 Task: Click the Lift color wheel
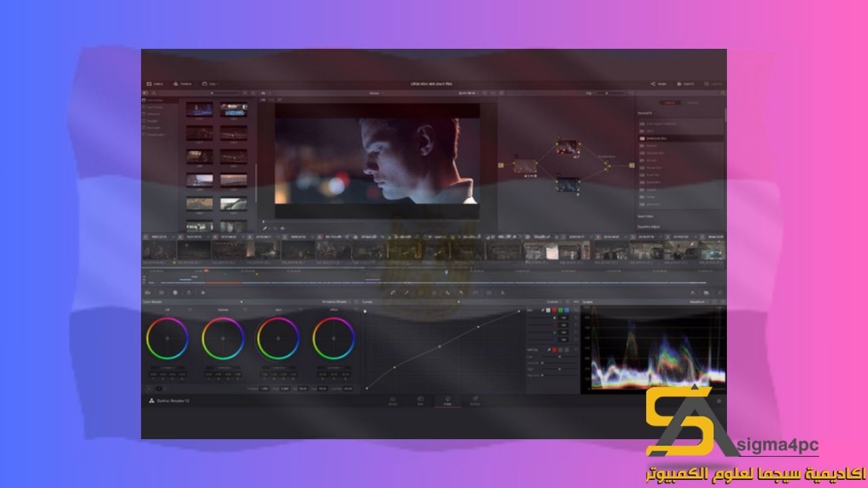167,338
